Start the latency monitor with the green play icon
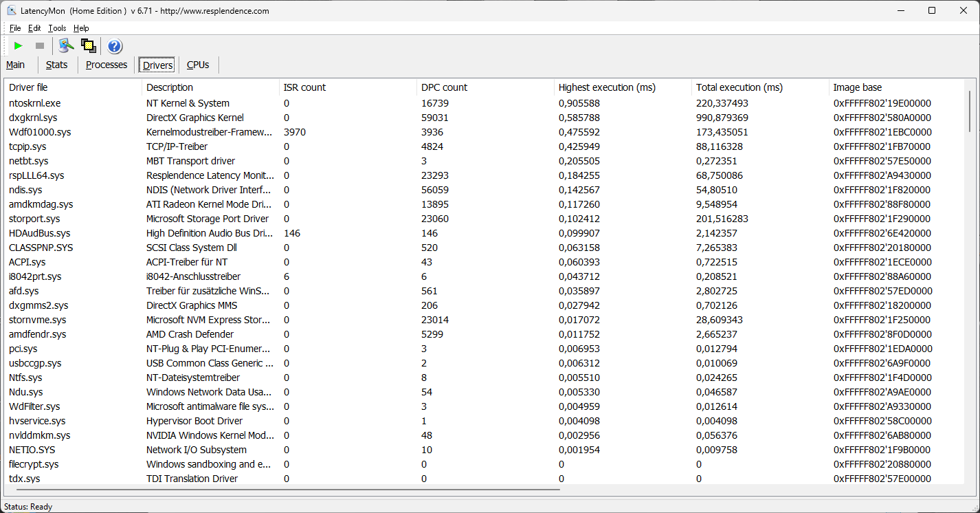 19,46
